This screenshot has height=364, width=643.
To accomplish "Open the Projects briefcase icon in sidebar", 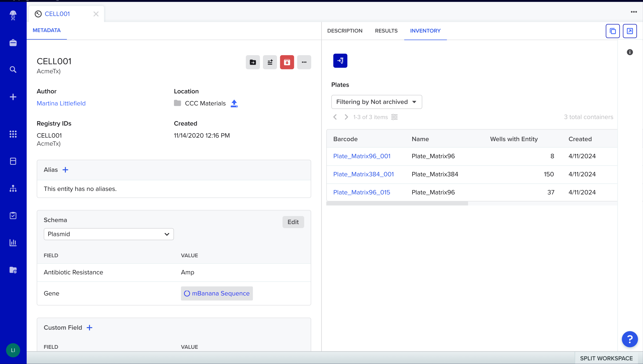I will point(13,43).
